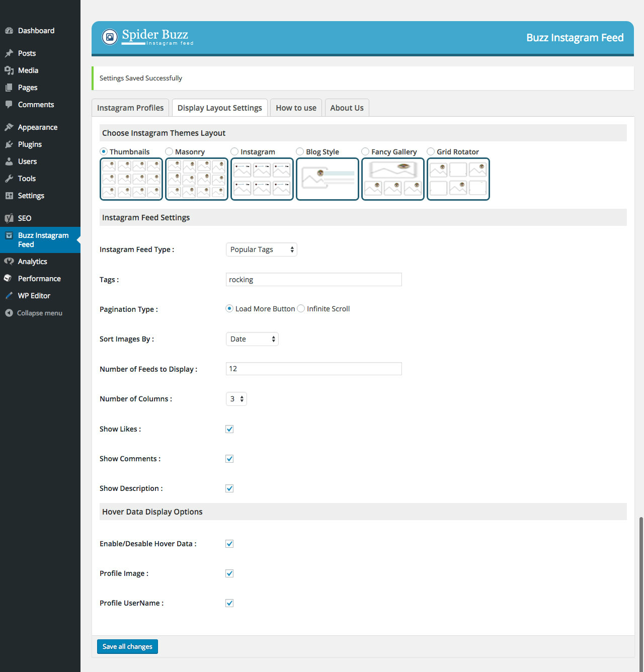Viewport: 644px width, 672px height.
Task: Open the Performance link in sidebar
Action: pos(40,279)
